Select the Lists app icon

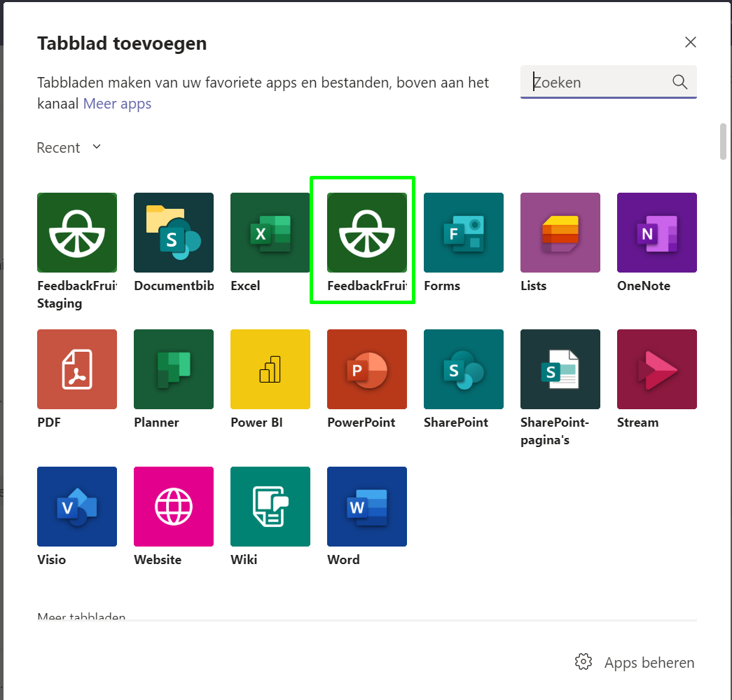(x=560, y=233)
